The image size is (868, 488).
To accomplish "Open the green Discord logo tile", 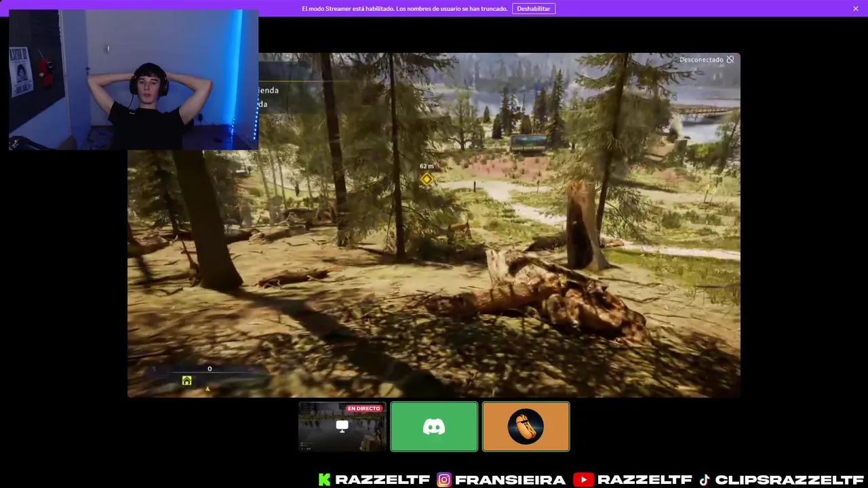I will click(434, 426).
